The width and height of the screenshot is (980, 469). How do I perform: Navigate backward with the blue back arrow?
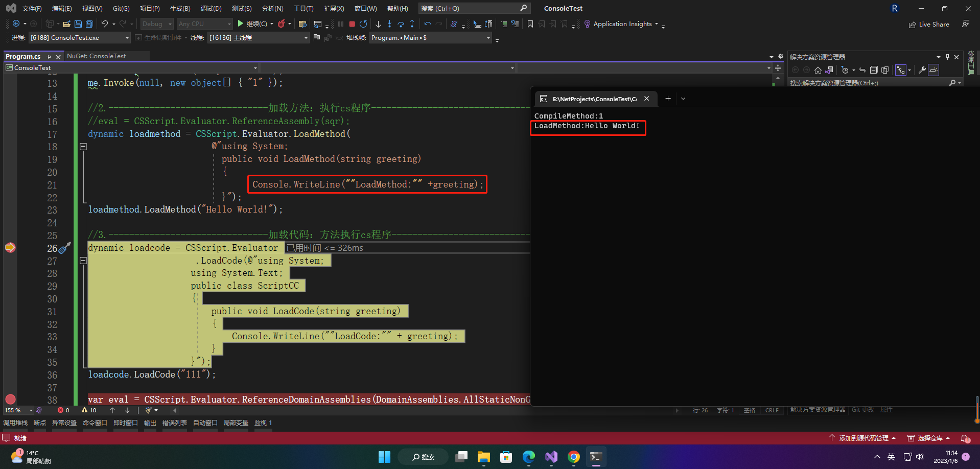tap(16, 24)
